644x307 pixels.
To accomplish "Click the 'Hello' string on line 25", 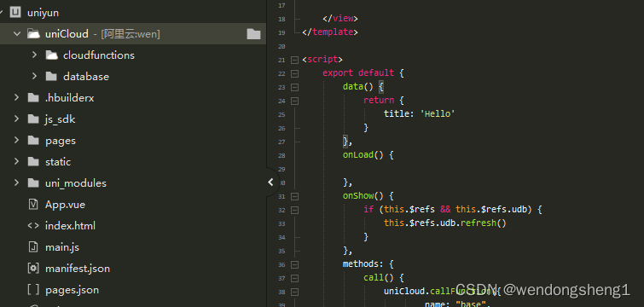I will [x=438, y=113].
